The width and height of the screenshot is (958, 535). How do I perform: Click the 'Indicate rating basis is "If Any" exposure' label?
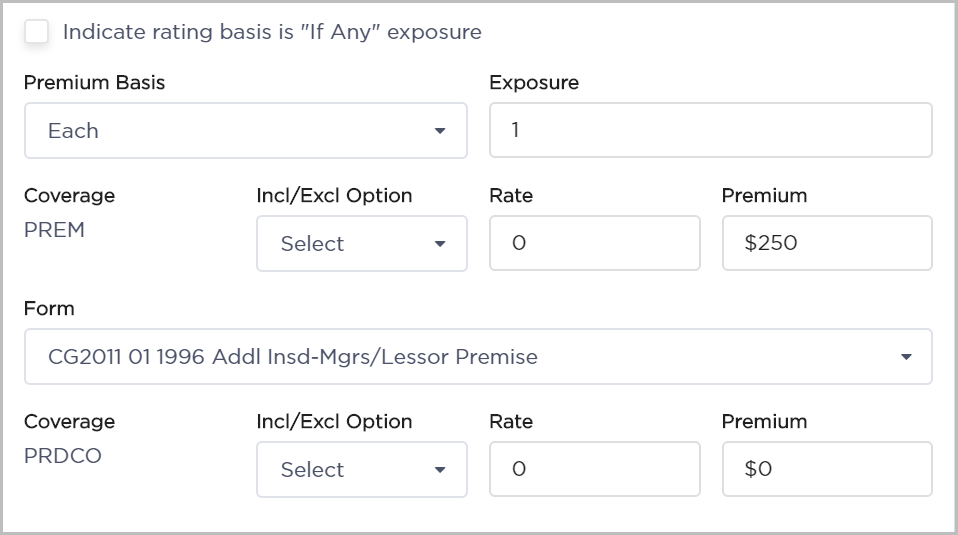(272, 32)
